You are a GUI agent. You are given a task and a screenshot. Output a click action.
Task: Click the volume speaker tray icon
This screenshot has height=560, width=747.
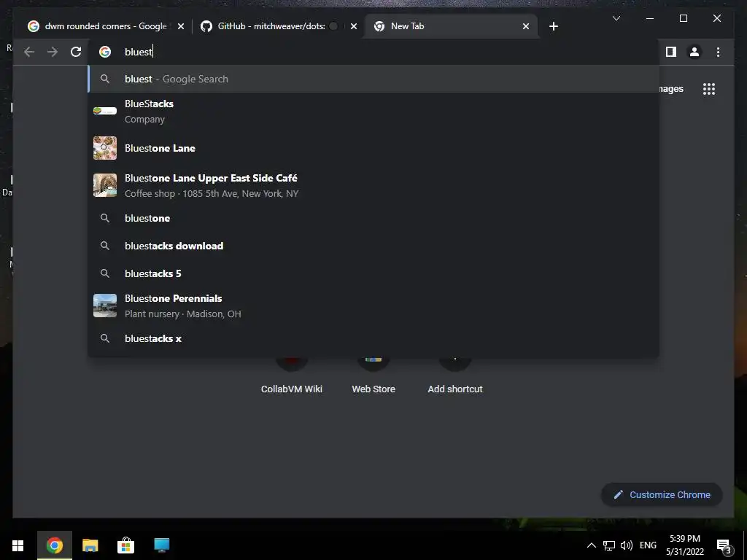click(x=627, y=545)
